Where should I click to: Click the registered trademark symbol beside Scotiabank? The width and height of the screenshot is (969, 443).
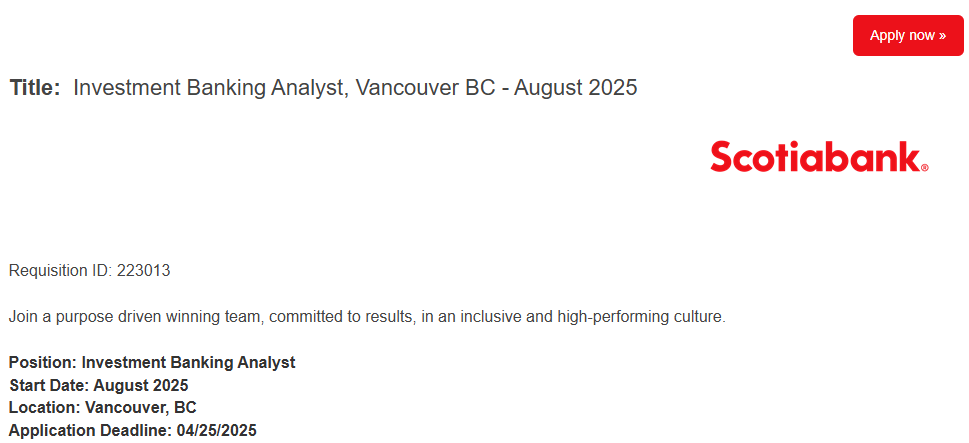(925, 167)
